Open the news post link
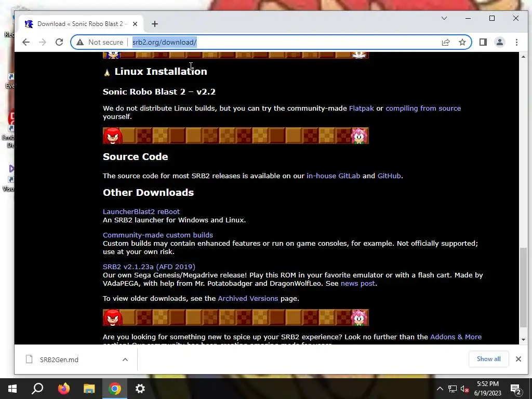This screenshot has height=399, width=532. click(x=357, y=283)
